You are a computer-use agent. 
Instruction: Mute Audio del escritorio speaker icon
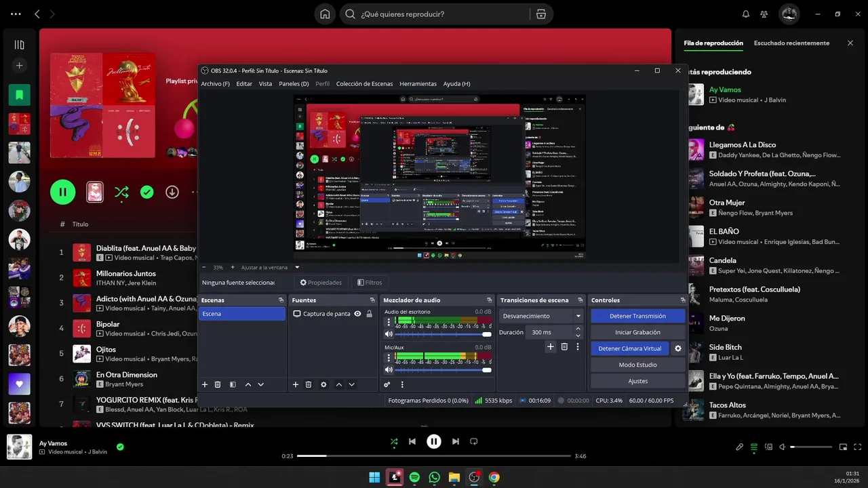[389, 334]
